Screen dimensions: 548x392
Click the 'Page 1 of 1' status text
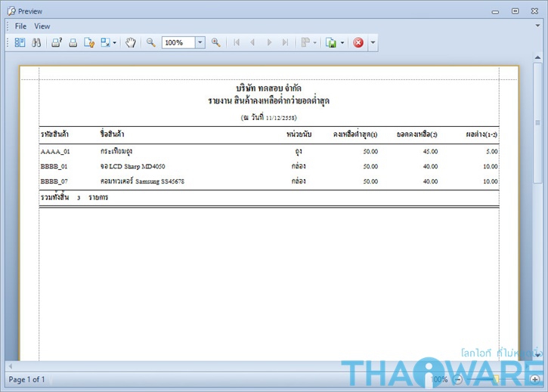click(x=27, y=379)
